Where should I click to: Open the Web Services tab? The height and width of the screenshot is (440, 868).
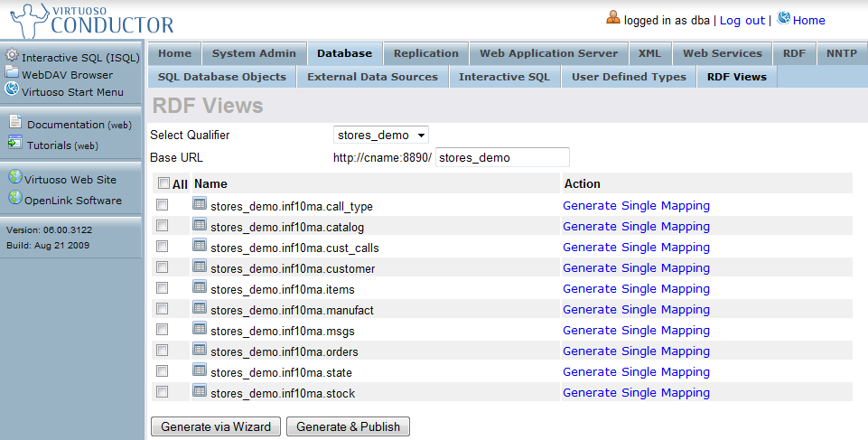[x=723, y=53]
